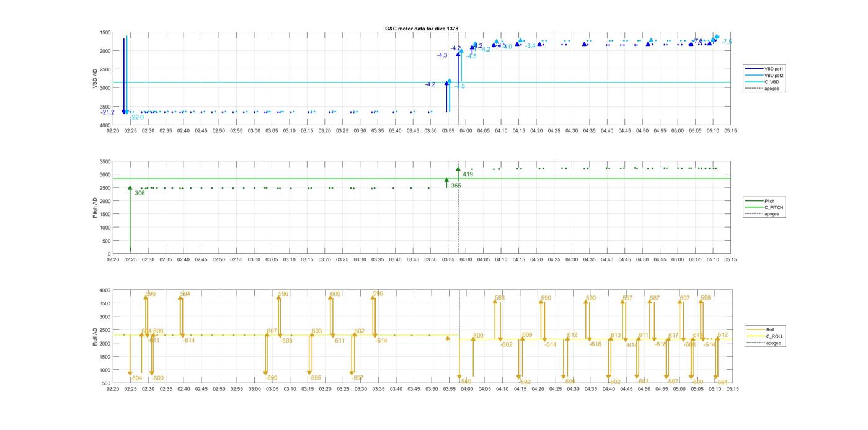Click the 'Pitch AD' y-axis label
The height and width of the screenshot is (430, 868).
(95, 207)
